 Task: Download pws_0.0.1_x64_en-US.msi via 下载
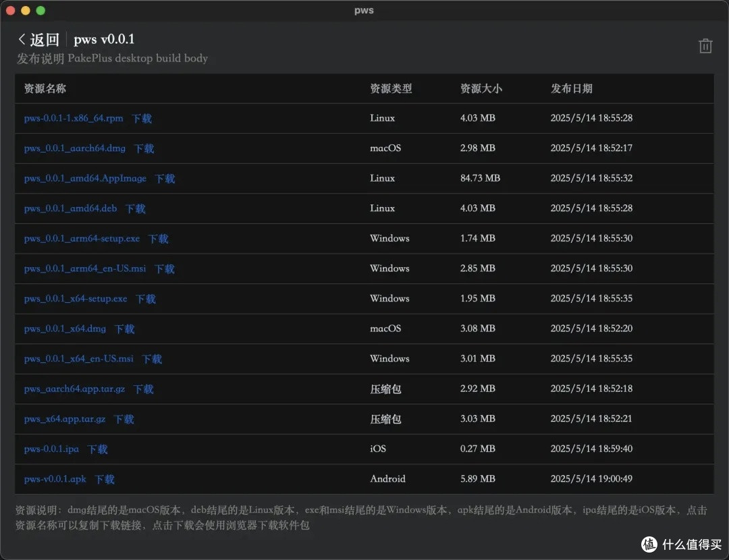(152, 359)
